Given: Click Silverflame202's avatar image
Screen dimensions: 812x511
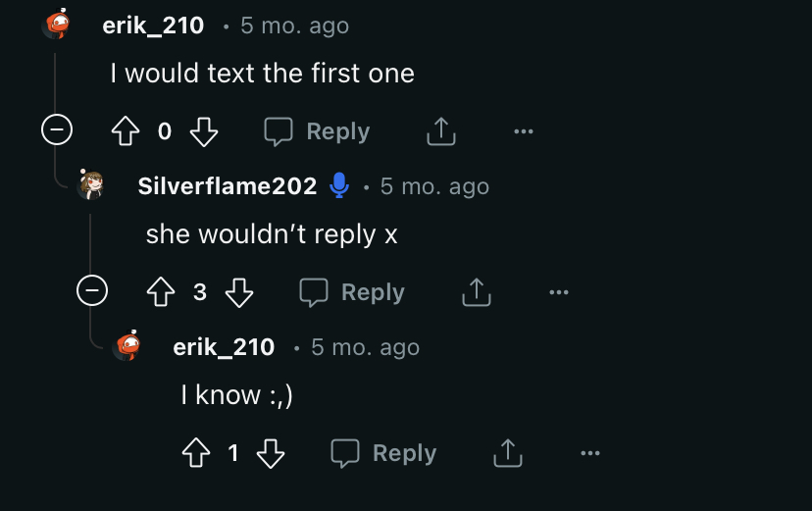Looking at the screenshot, I should [91, 184].
